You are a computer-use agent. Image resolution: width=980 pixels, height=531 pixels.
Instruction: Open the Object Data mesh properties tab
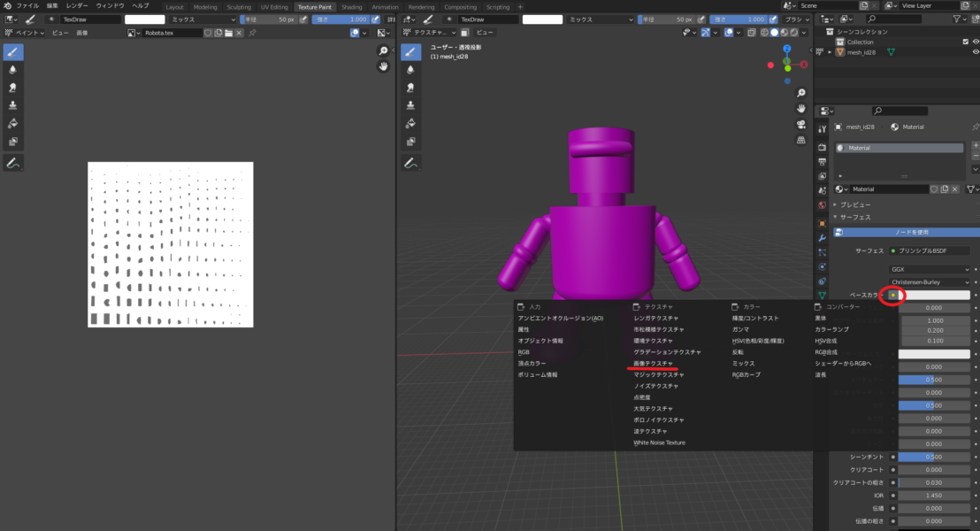822,296
